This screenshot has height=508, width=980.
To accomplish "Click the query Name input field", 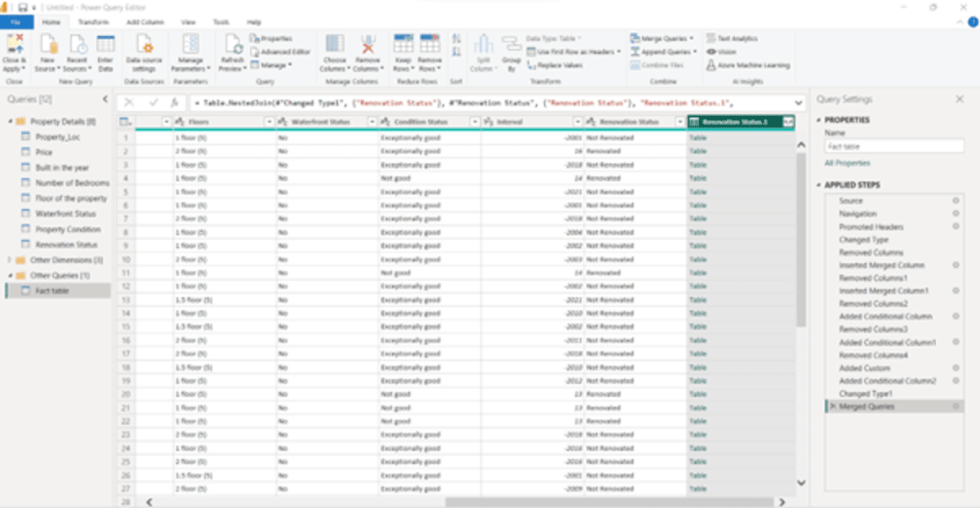I will point(894,147).
